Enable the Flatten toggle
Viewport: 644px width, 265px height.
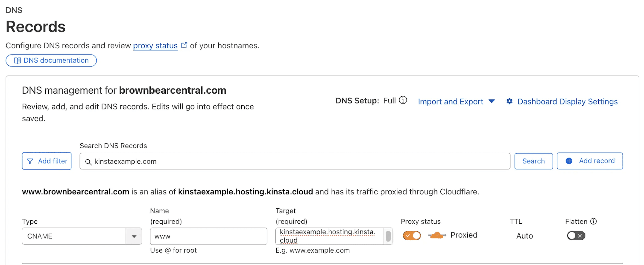tap(576, 236)
